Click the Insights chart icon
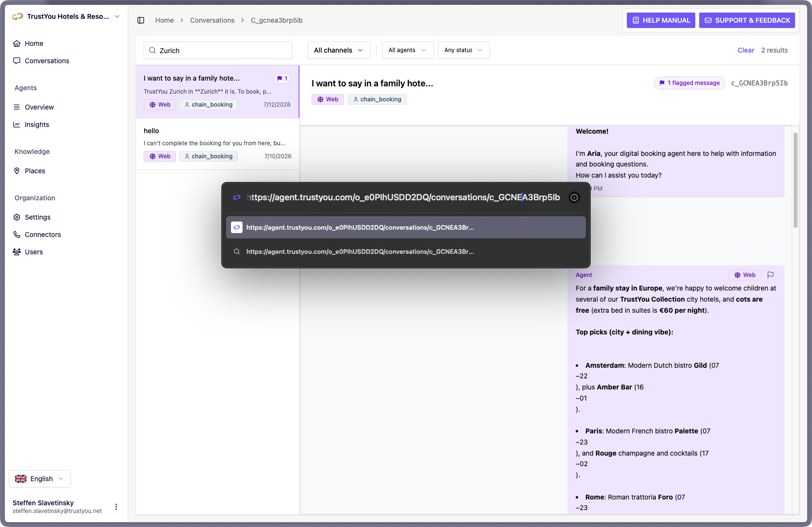Image resolution: width=812 pixels, height=527 pixels. pos(17,125)
